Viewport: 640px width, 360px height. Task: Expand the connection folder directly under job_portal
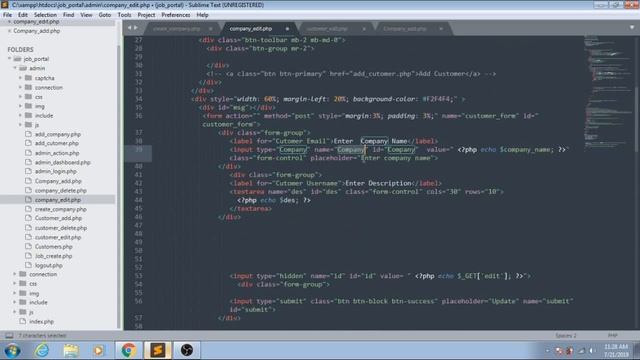tap(15, 274)
